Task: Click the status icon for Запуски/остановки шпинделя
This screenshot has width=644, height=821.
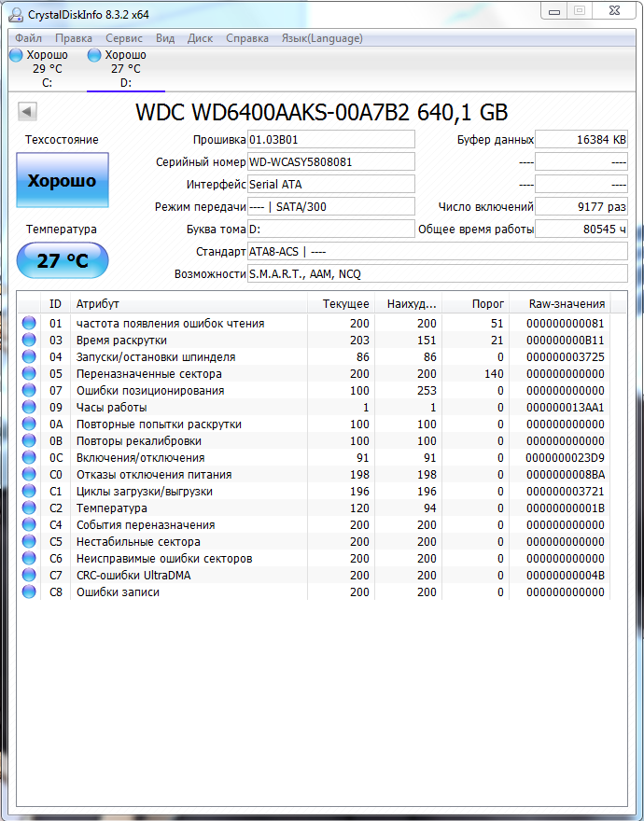Action: tap(29, 356)
